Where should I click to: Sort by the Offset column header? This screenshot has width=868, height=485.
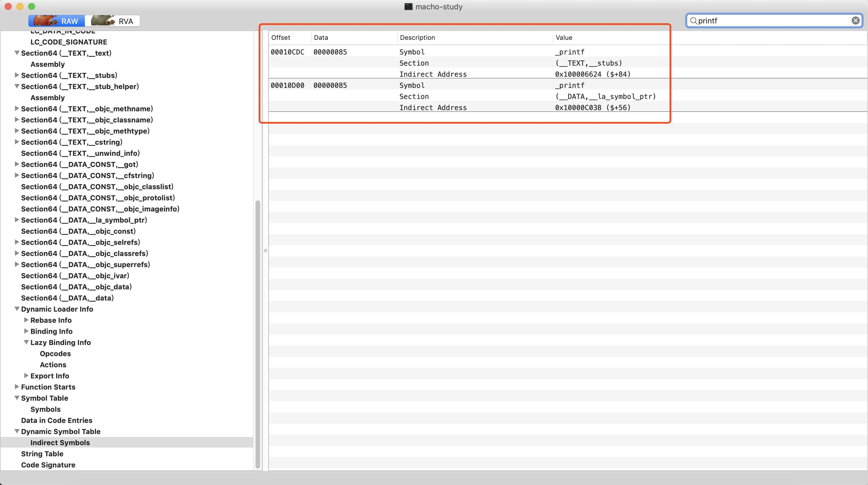(x=281, y=37)
